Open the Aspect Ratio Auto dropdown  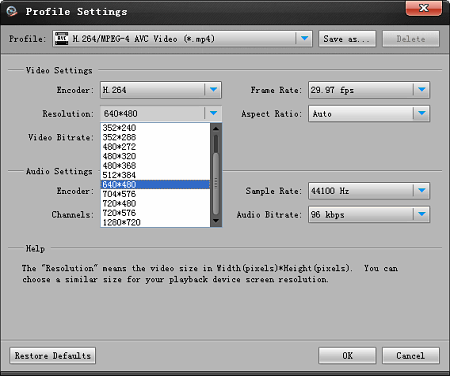pyautogui.click(x=422, y=114)
